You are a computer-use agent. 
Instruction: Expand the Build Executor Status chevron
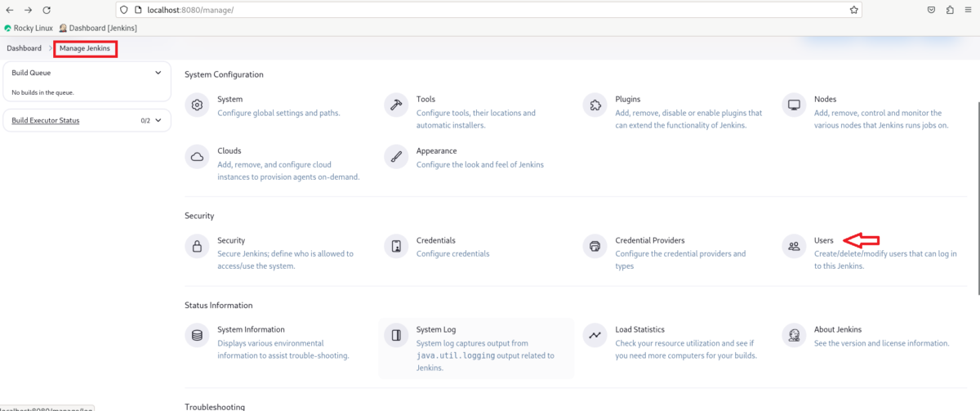158,121
